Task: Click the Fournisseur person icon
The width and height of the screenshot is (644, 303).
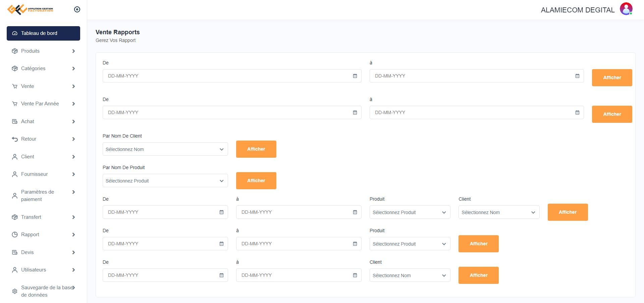Action: 15,174
